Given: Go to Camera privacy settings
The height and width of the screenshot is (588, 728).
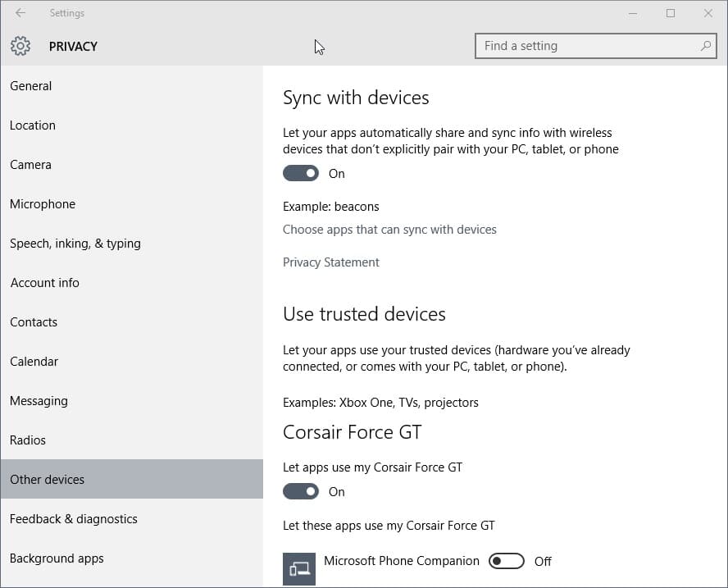Looking at the screenshot, I should (31, 165).
